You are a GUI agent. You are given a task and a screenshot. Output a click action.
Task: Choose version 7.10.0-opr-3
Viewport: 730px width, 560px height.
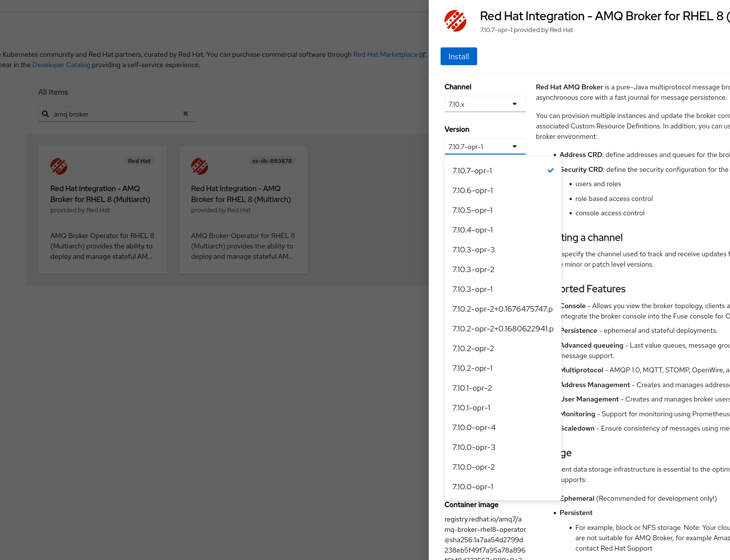coord(503,447)
